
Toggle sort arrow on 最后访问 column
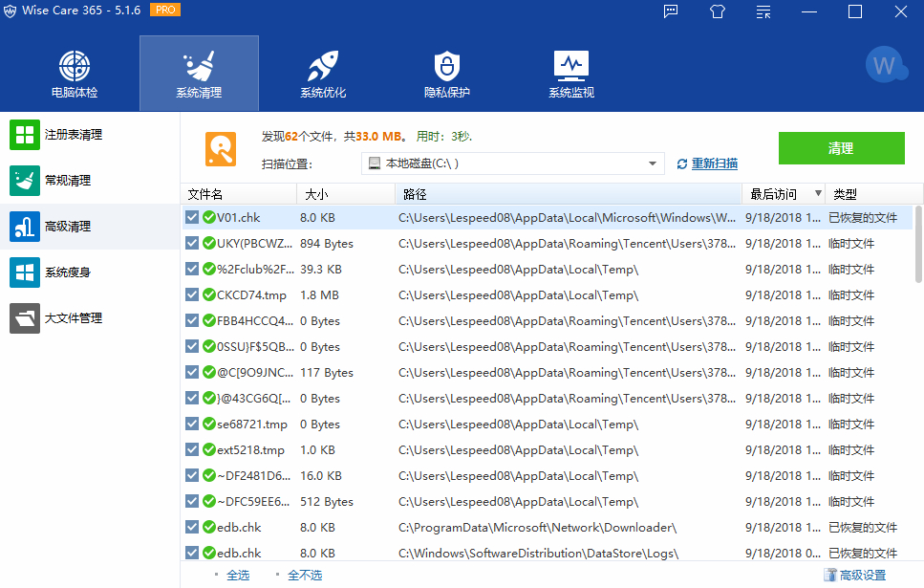[818, 193]
